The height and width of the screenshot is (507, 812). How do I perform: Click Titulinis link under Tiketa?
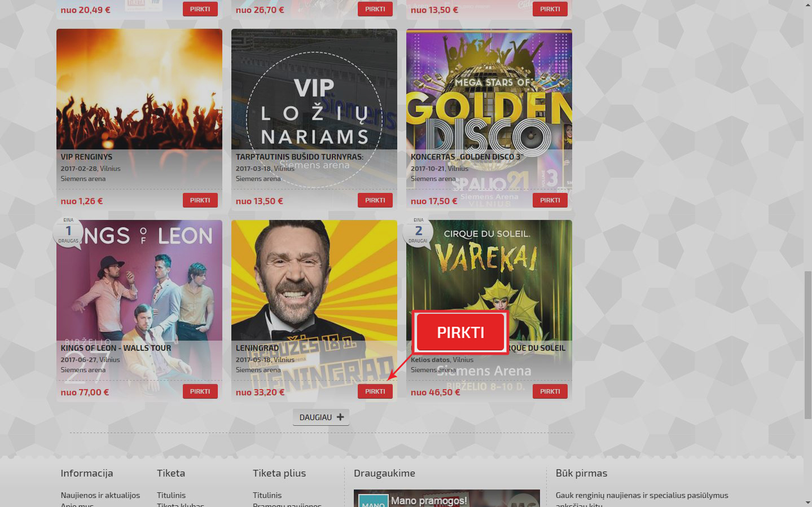point(171,495)
